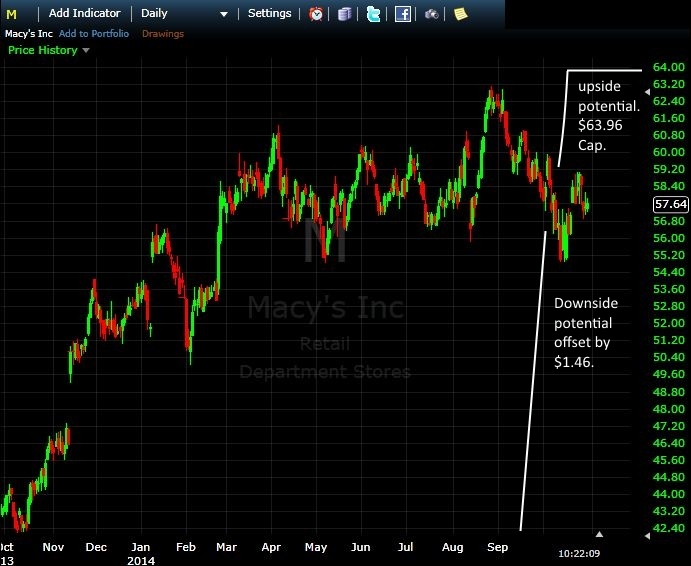Open the Daily timeframe dropdown
Image resolution: width=691 pixels, height=566 pixels.
point(184,14)
